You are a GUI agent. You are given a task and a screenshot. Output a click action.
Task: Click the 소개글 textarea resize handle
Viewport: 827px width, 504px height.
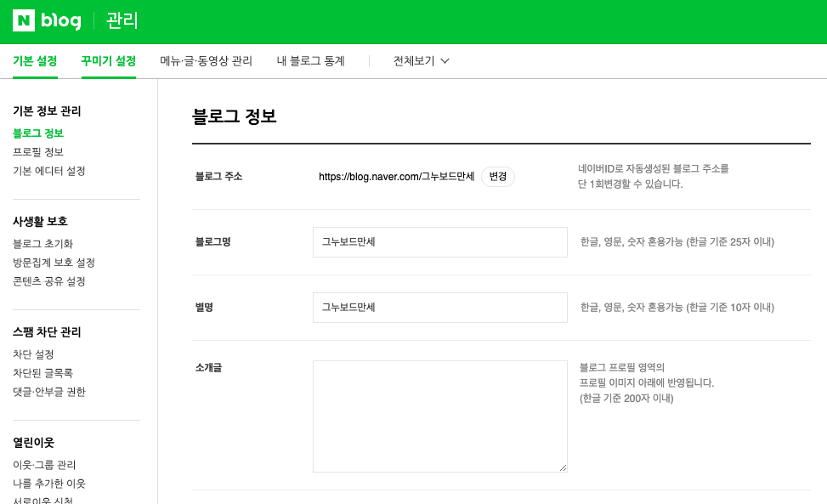click(563, 467)
